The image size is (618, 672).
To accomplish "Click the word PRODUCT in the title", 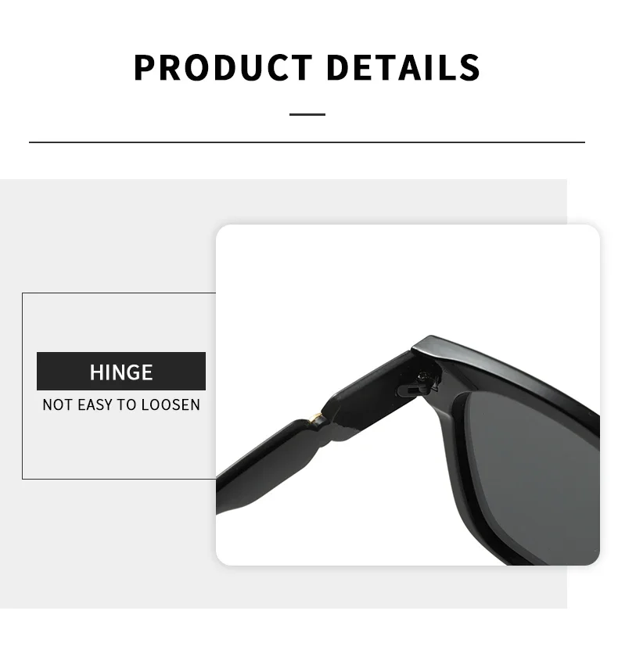I will pos(223,67).
